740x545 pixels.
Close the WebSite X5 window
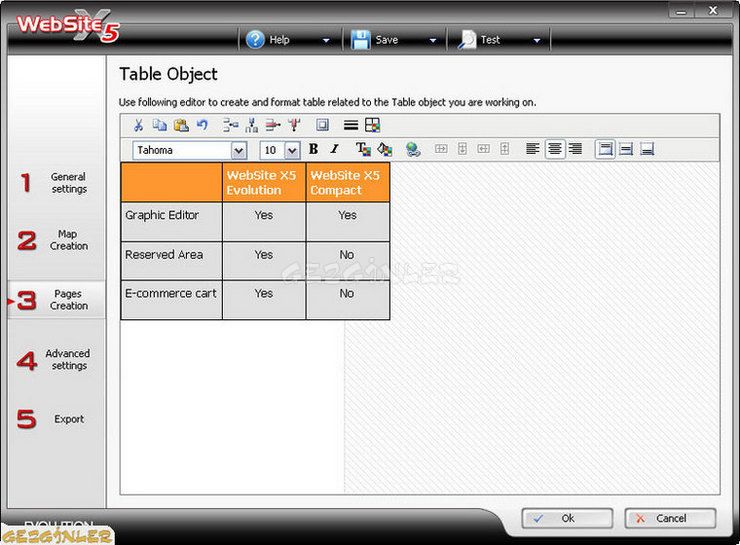tap(713, 10)
